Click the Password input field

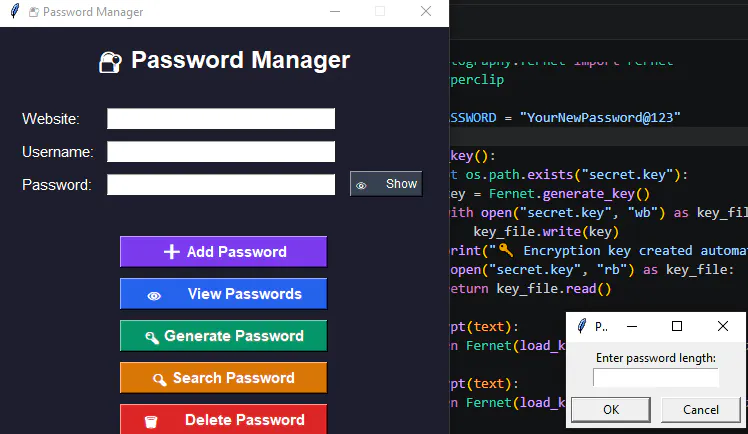point(221,185)
